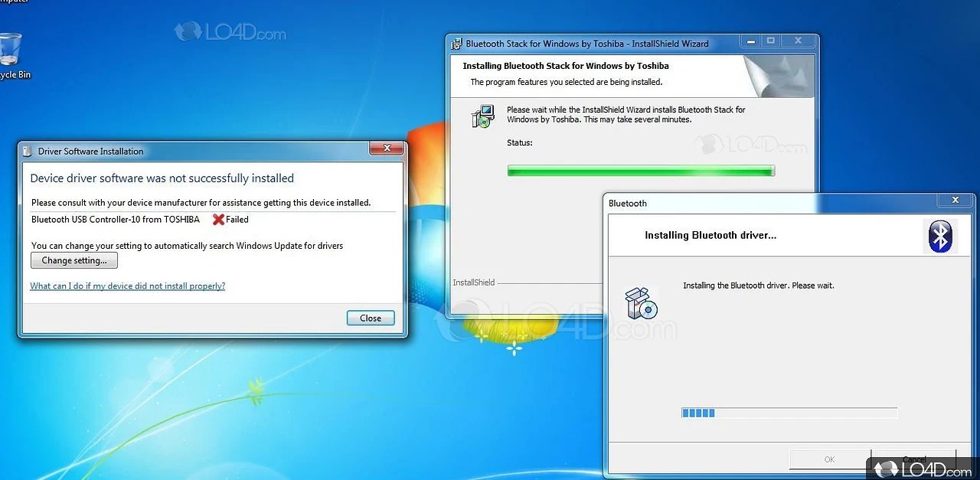Screen dimensions: 980x480
Task: Open the Change setting... button
Action: [74, 260]
